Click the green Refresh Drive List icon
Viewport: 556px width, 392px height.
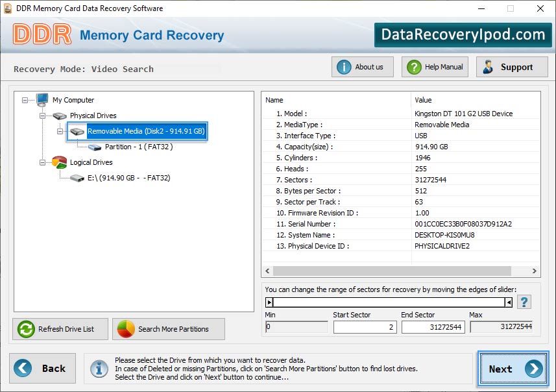click(26, 329)
